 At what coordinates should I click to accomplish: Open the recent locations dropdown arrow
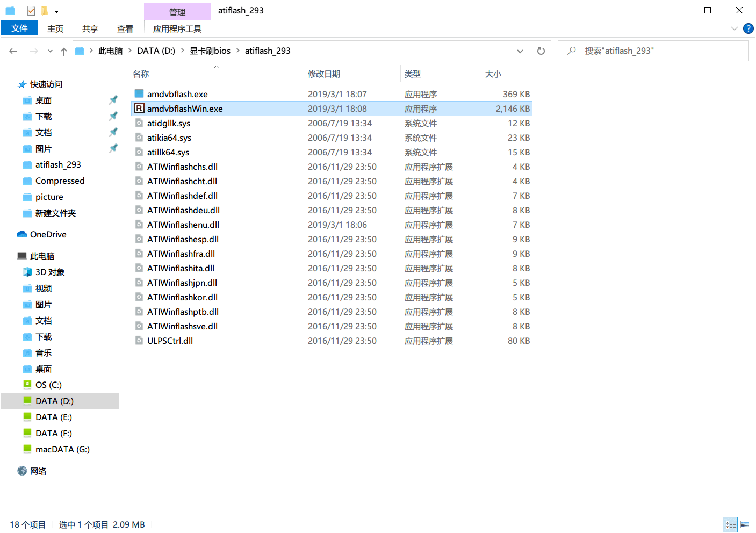click(50, 51)
